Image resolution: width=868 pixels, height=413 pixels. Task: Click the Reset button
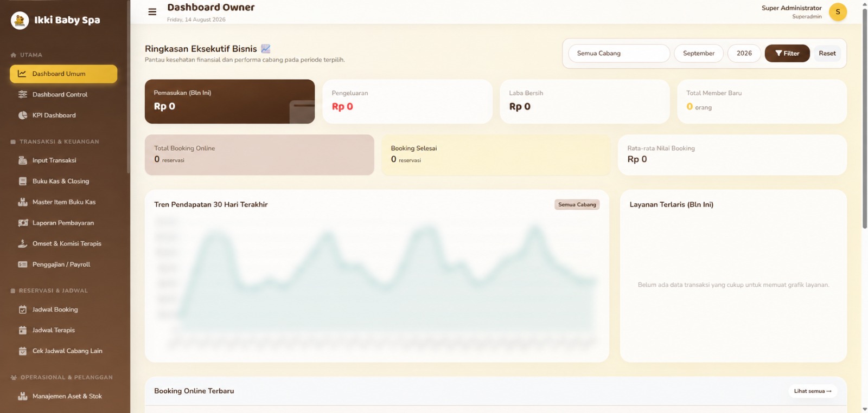pyautogui.click(x=827, y=53)
